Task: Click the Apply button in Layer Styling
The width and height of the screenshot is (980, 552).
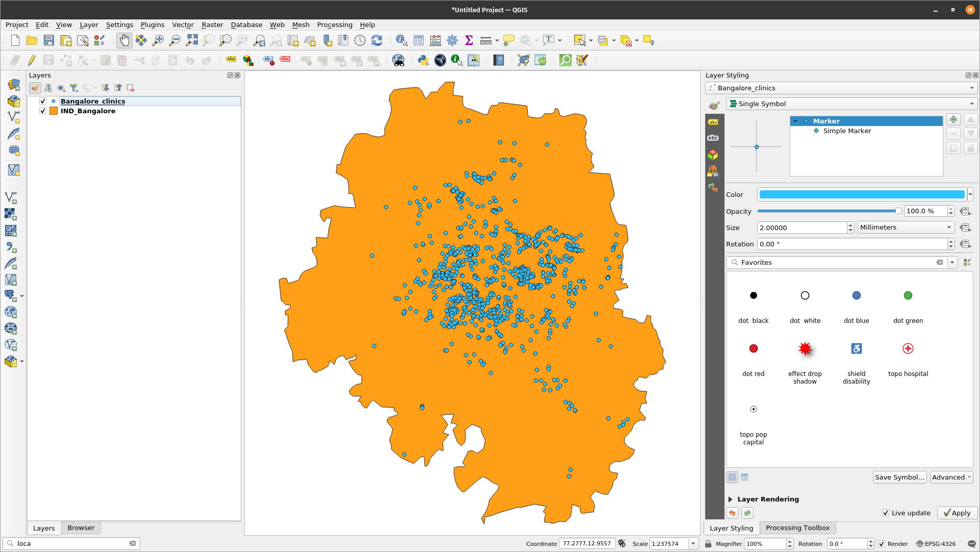Action: tap(957, 512)
